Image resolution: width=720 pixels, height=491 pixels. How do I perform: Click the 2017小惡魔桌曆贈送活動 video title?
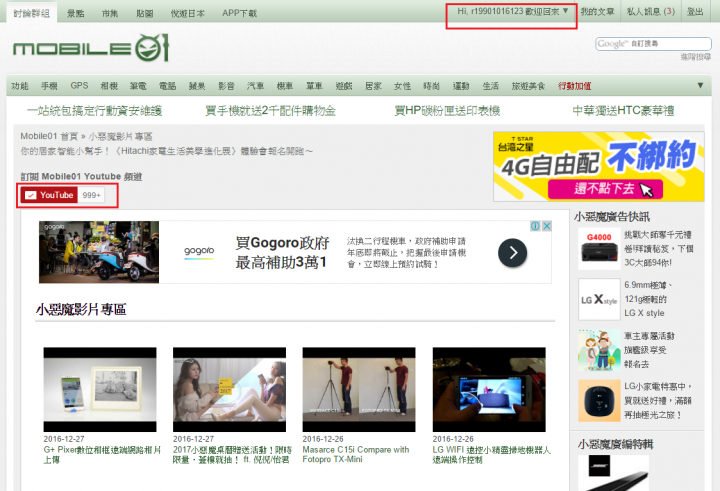click(232, 455)
